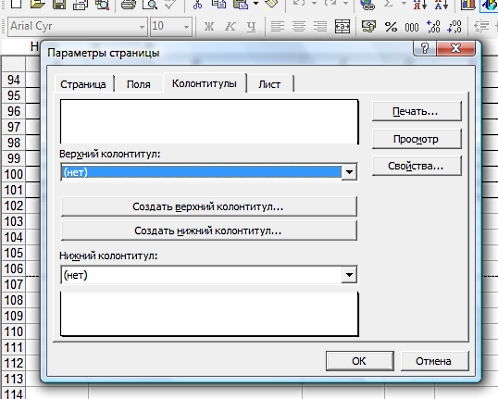Image resolution: width=498 pixels, height=399 pixels.
Task: Toggle italic formatting (К) in toolbar
Action: pos(230,26)
